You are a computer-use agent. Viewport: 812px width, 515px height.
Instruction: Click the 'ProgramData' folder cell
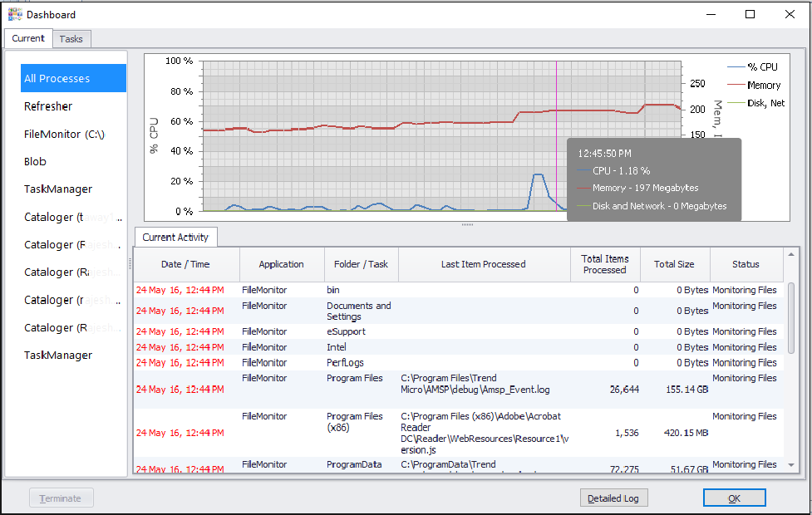(361, 465)
